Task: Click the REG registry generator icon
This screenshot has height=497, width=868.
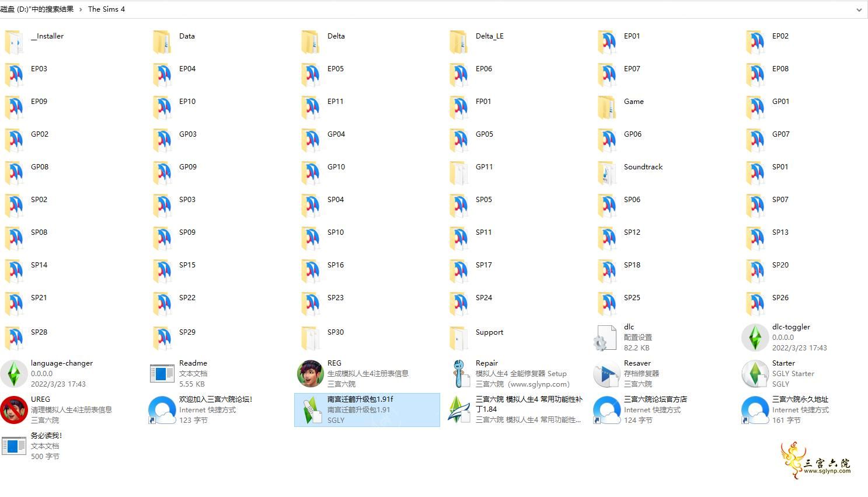Action: pos(311,374)
